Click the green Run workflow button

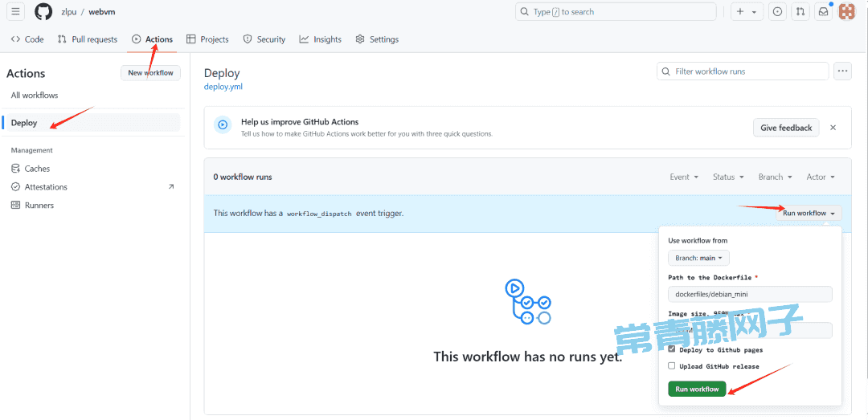tap(697, 389)
